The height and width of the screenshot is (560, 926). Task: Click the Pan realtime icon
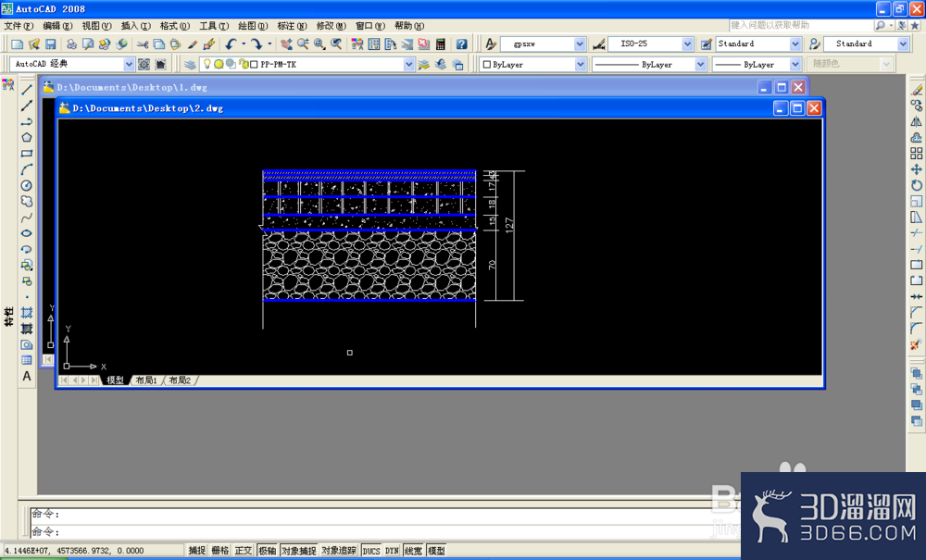coord(286,44)
